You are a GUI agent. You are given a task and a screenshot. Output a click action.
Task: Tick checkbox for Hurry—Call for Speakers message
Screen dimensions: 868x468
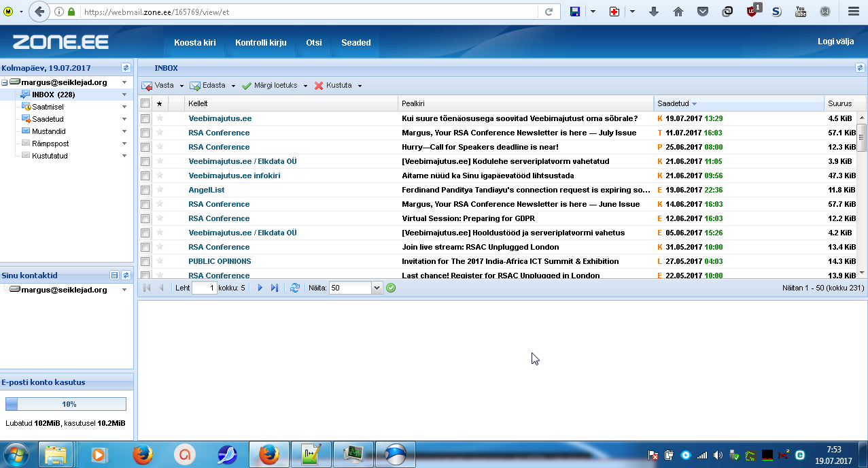145,147
